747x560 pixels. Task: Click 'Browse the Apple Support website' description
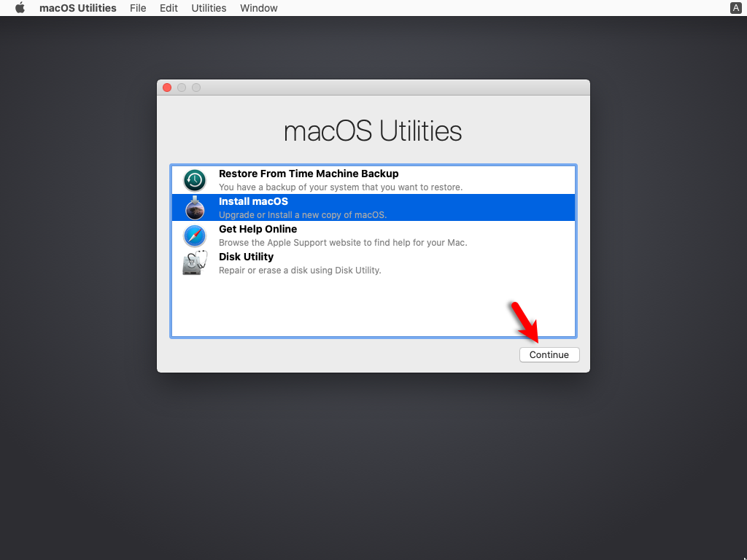pos(343,242)
